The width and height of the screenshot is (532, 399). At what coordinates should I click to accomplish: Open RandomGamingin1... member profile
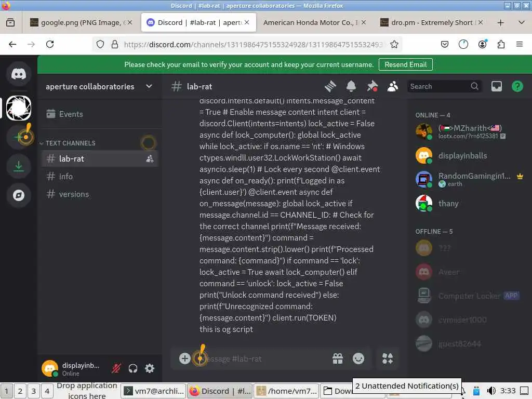470,179
